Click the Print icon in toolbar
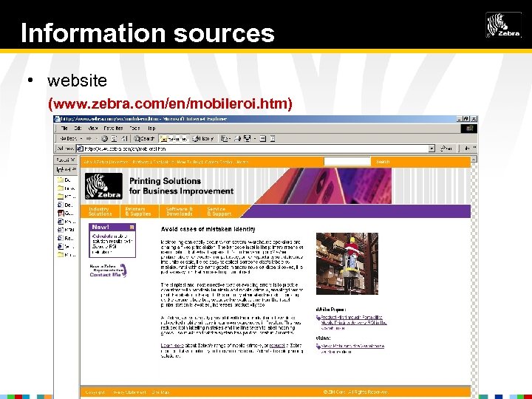Viewport: 532px width, 399px height. pyautogui.click(x=237, y=138)
